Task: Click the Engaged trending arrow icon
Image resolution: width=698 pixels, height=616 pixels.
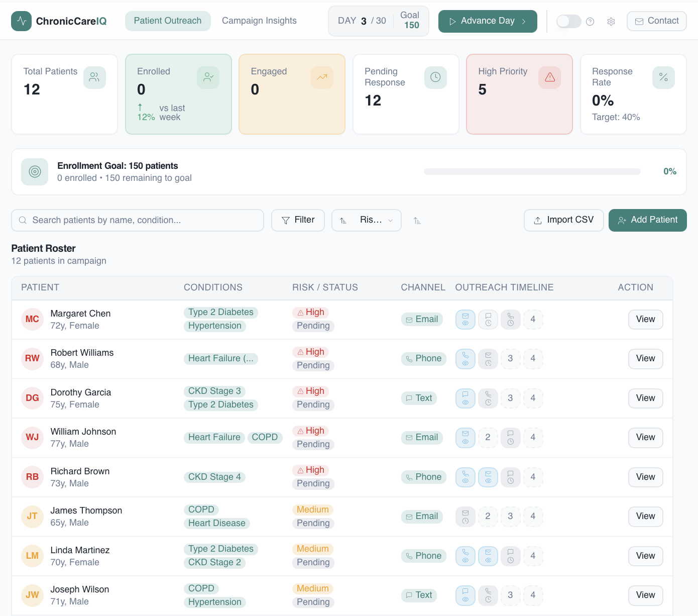Action: (x=322, y=77)
